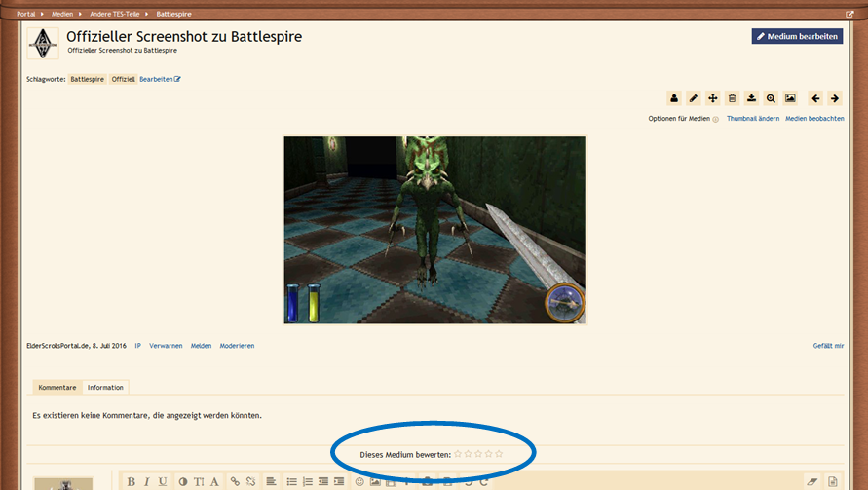Click the Battlespire logo avatar beside the title
The height and width of the screenshot is (490, 868).
point(43,43)
